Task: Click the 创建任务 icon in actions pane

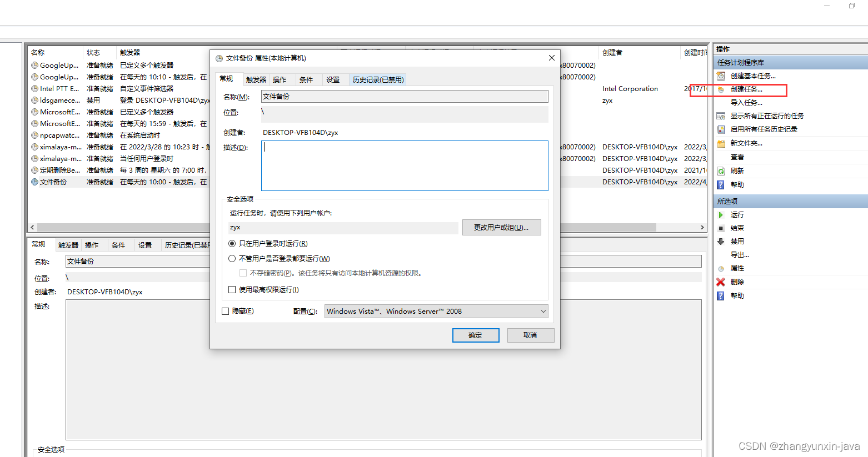Action: 721,89
